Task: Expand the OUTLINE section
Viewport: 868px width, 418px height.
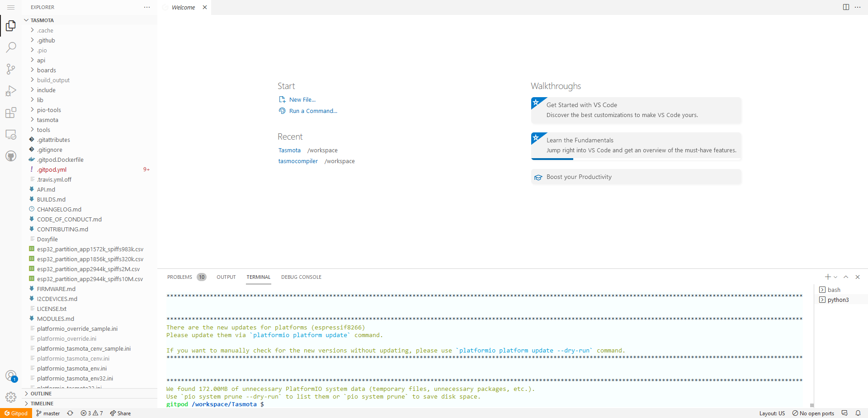Action: coord(41,394)
